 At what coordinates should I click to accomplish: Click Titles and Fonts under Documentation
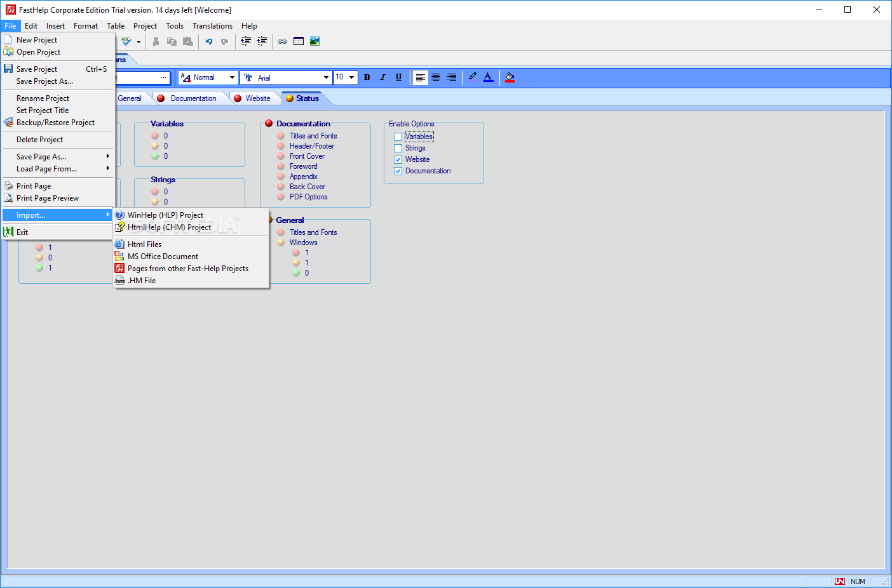313,136
